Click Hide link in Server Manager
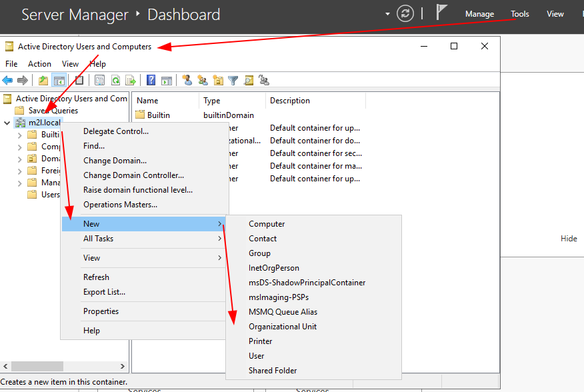This screenshot has height=392, width=584. click(569, 239)
